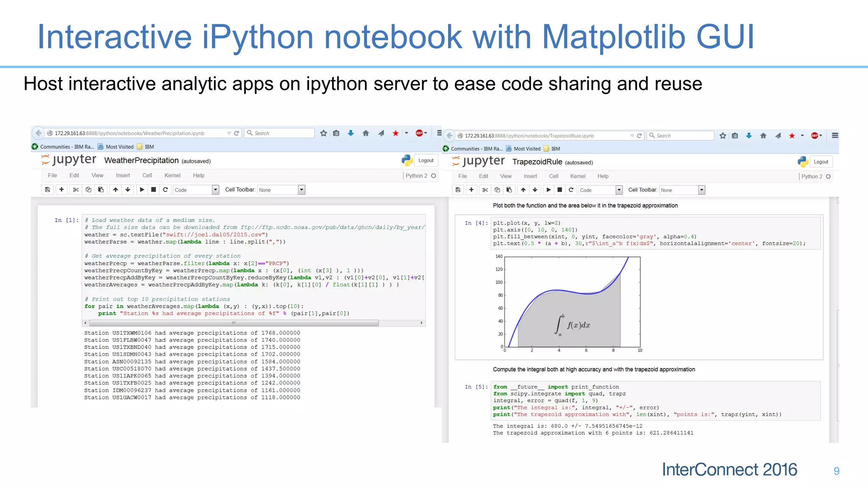Click into code cell In [5] in TrapezoidRule
Screen dimensions: 868x488
pos(656,401)
